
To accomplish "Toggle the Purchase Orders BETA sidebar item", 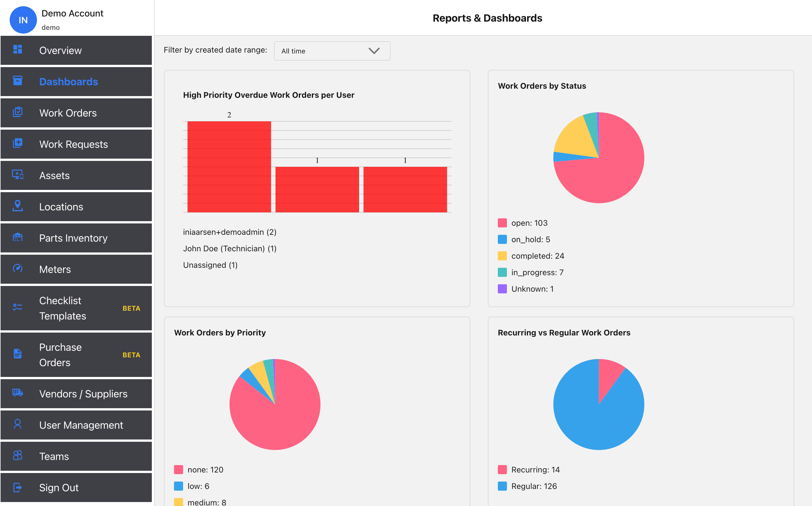I will [x=76, y=354].
